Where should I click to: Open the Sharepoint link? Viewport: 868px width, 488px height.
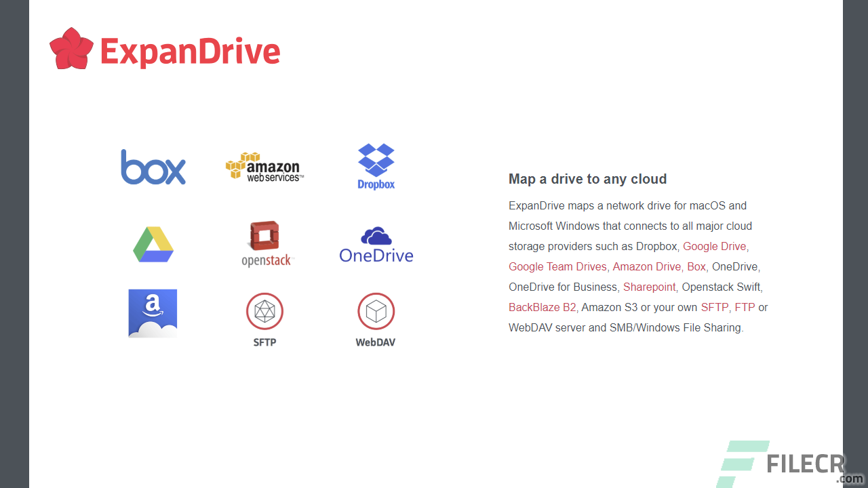pyautogui.click(x=649, y=287)
